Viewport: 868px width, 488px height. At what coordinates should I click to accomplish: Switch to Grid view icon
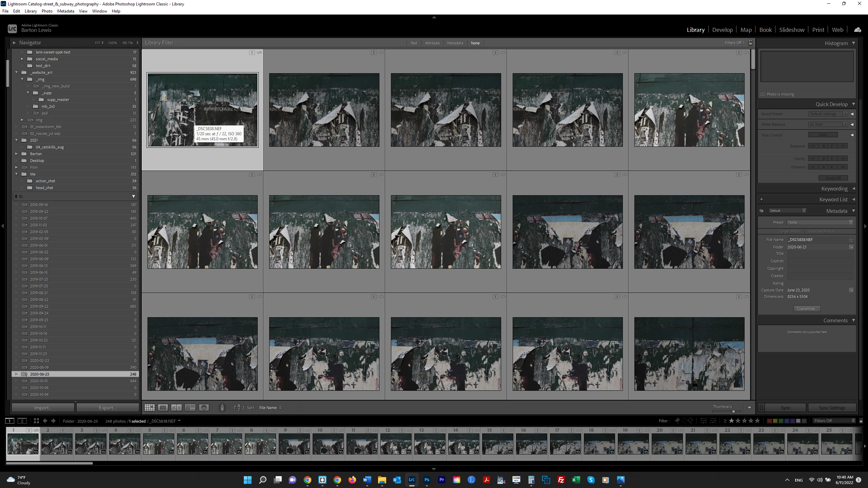(x=150, y=408)
